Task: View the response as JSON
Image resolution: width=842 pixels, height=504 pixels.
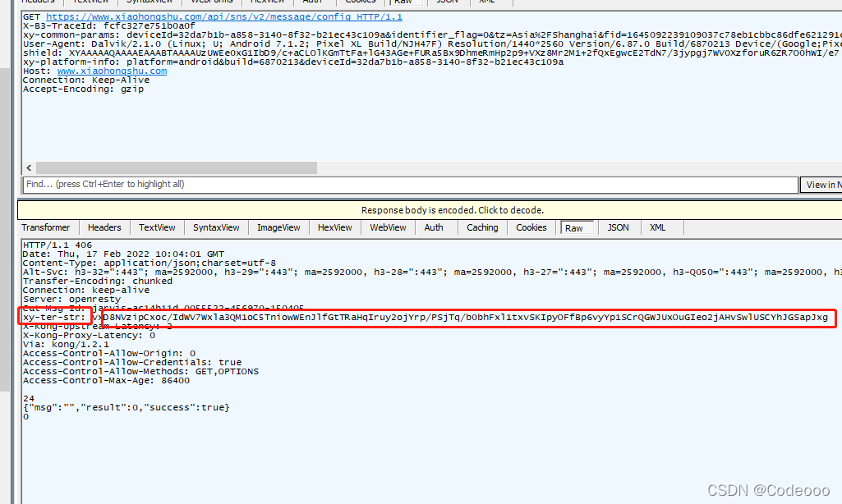Action: pos(618,227)
